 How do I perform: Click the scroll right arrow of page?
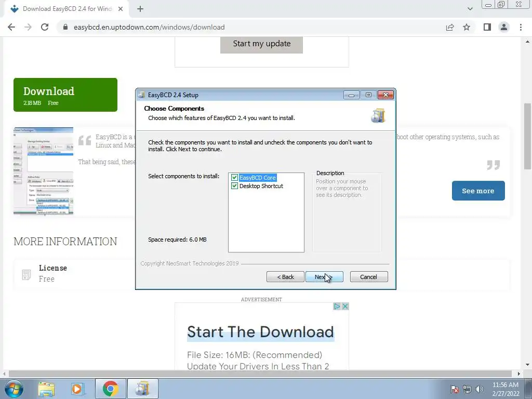518,374
